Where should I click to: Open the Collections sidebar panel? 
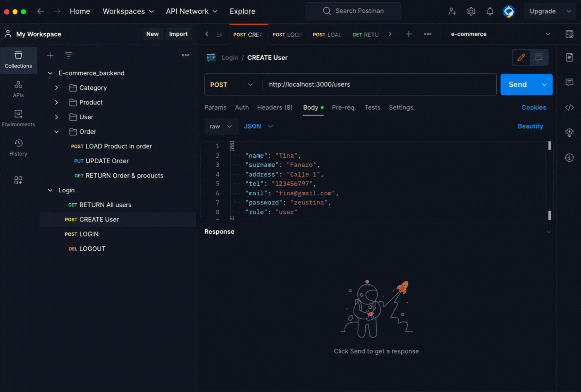[x=18, y=60]
